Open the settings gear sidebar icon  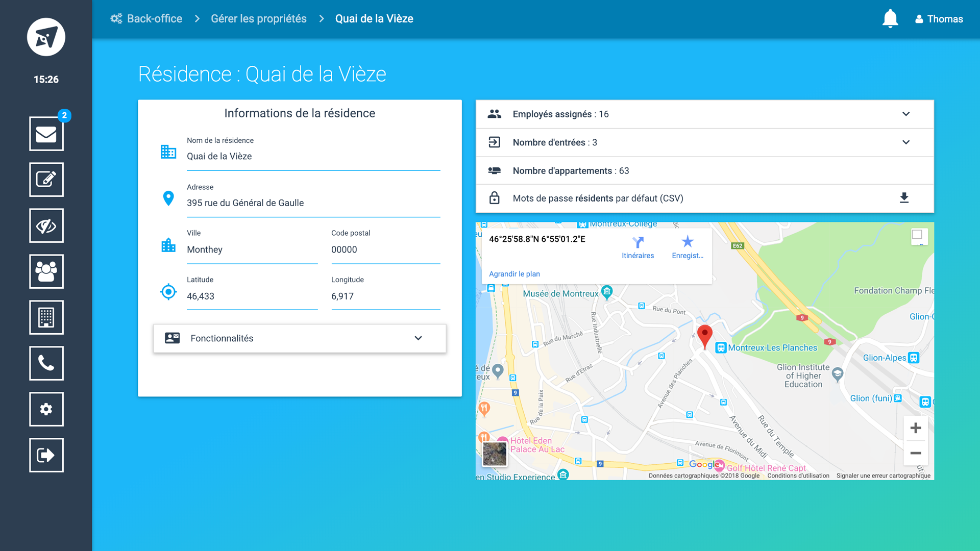point(46,409)
